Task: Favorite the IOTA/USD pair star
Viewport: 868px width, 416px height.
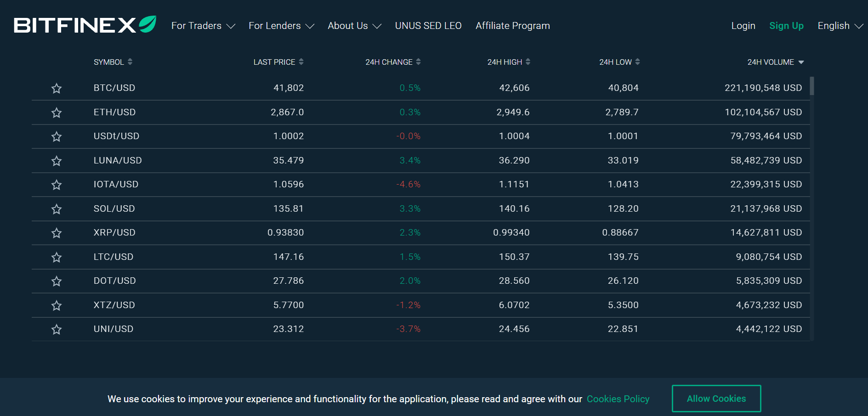Action: pos(57,185)
